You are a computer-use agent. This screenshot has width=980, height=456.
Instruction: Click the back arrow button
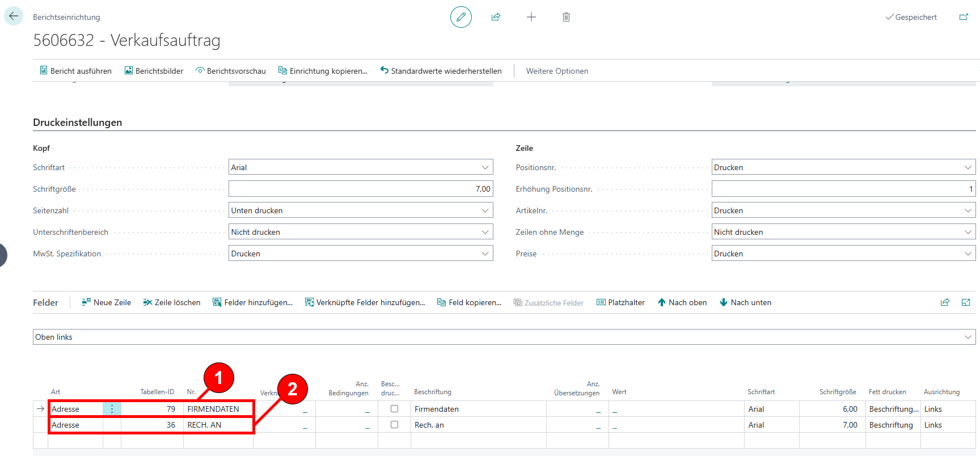click(x=14, y=16)
